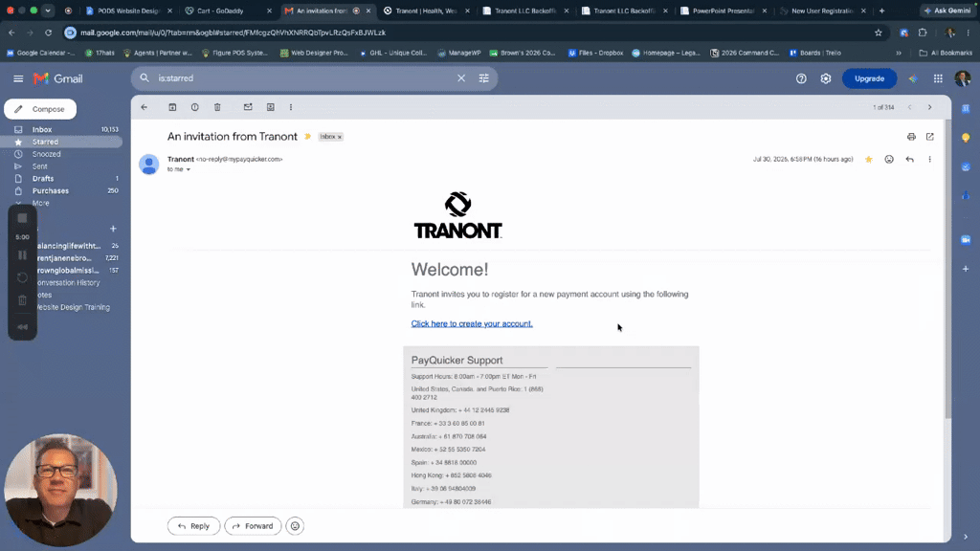This screenshot has height=551, width=980.
Task: Show all bookmarks overflow chevron
Action: pyautogui.click(x=899, y=54)
